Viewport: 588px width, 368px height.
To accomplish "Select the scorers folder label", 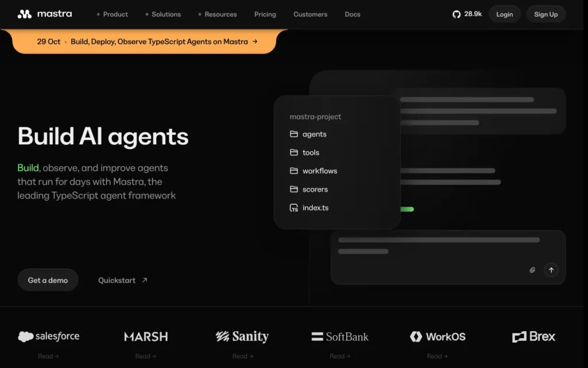I will click(x=315, y=189).
